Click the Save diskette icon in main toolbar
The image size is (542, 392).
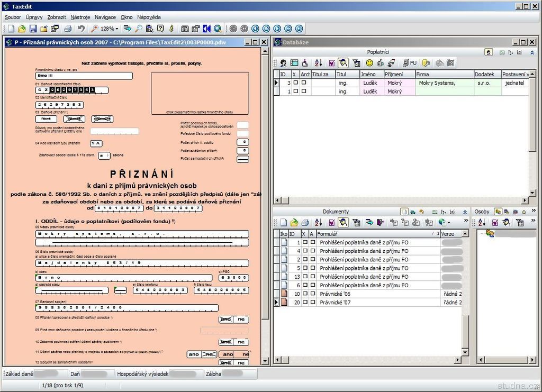click(x=33, y=29)
